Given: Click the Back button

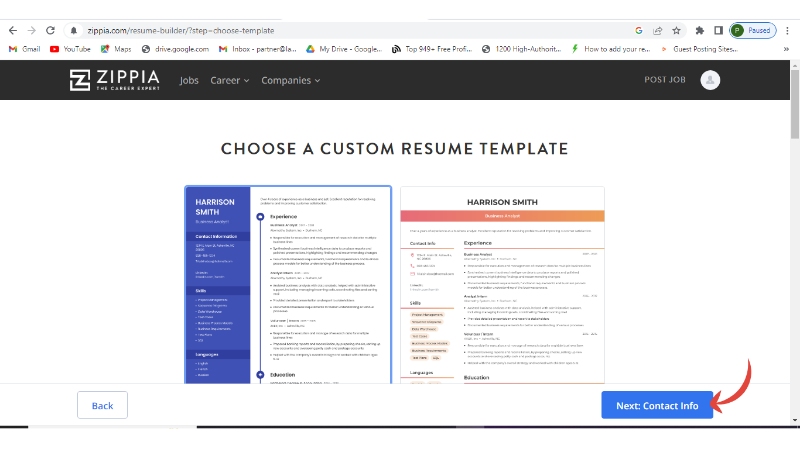Looking at the screenshot, I should click(102, 405).
